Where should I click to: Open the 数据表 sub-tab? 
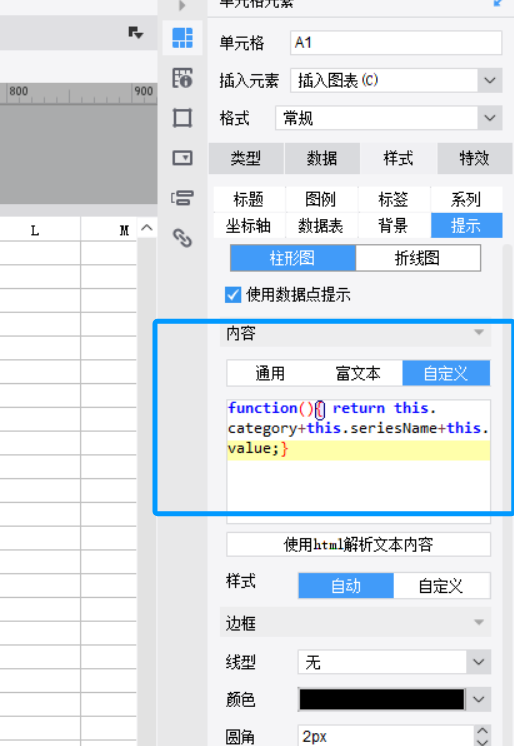coord(321,226)
